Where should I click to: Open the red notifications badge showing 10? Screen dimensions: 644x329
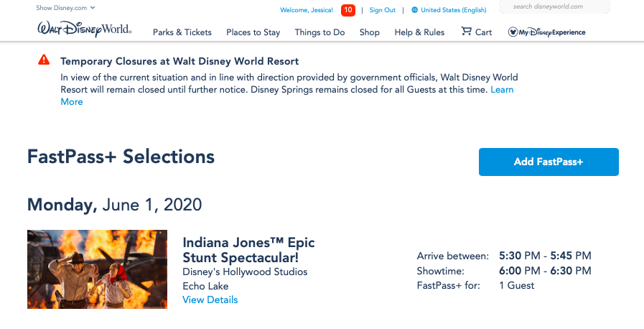[348, 10]
